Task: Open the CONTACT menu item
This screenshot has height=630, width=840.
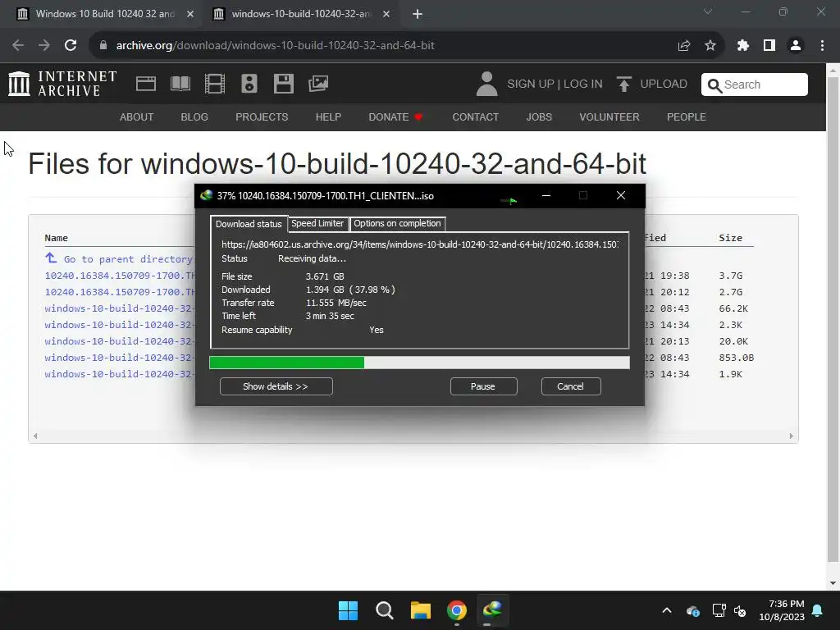Action: coord(475,116)
